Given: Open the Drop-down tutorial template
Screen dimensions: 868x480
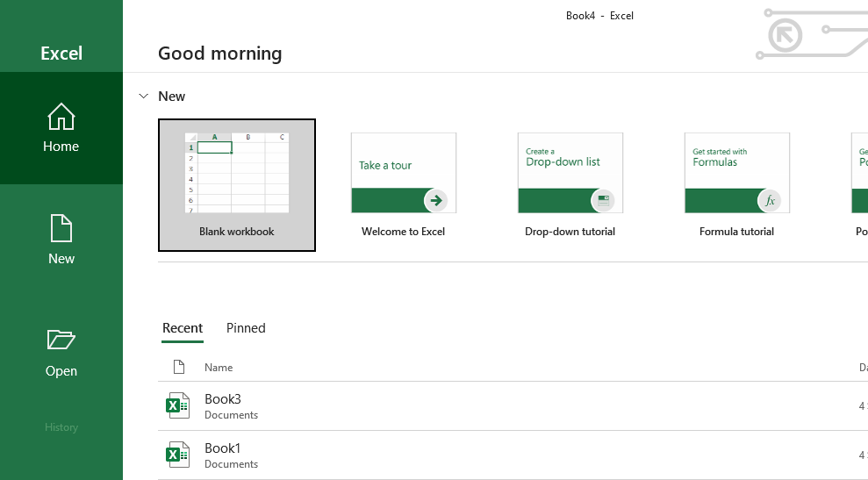Looking at the screenshot, I should [570, 185].
